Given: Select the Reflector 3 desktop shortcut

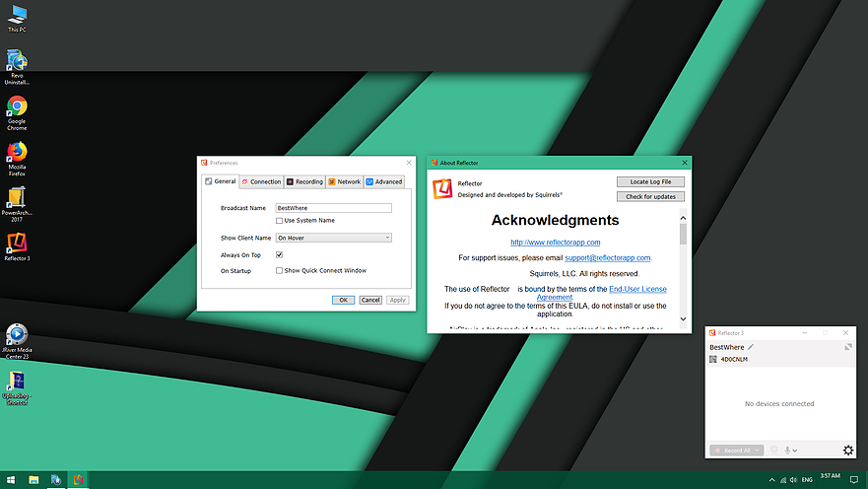Looking at the screenshot, I should 17,246.
